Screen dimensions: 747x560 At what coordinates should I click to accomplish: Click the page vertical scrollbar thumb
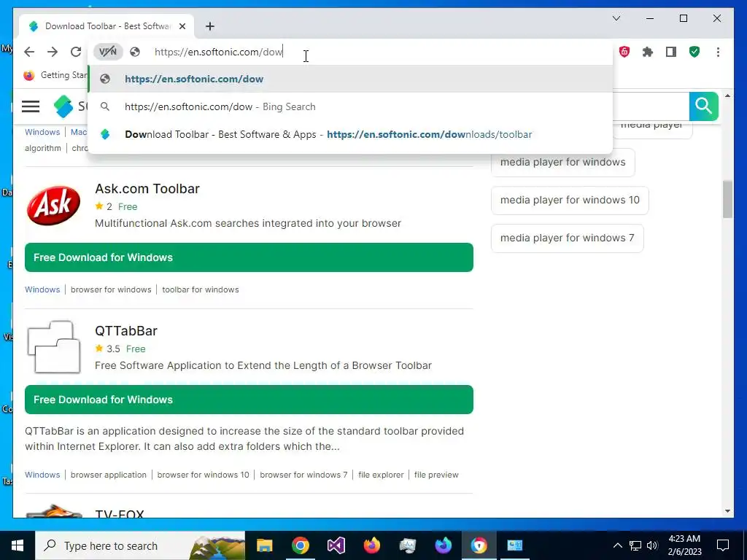[727, 200]
